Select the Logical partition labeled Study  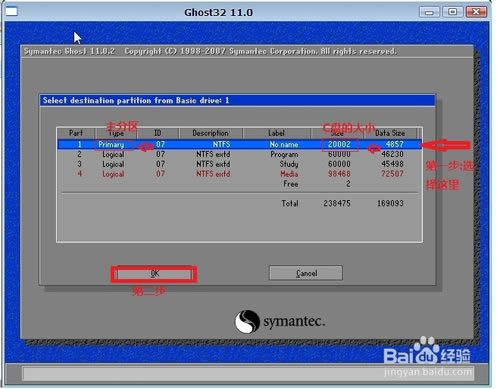(x=239, y=164)
